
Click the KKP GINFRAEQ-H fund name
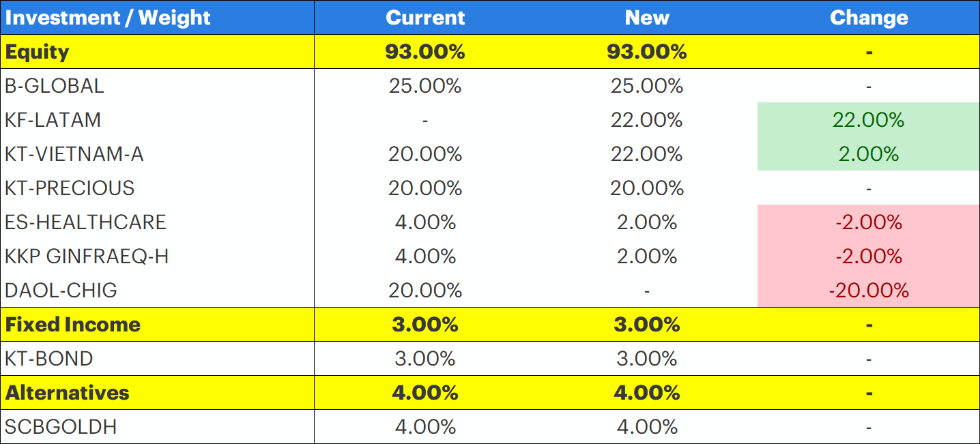pos(87,256)
